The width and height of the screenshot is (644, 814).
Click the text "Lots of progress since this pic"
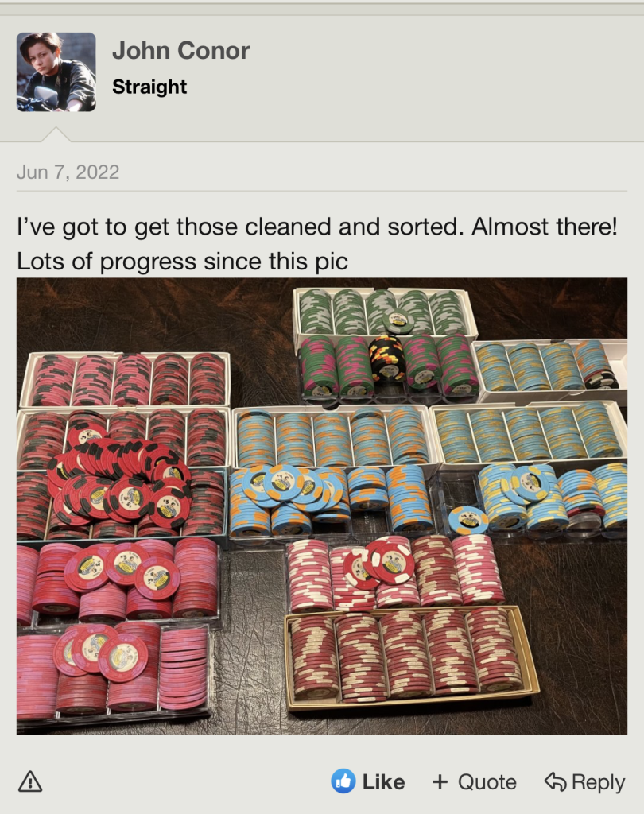tap(182, 261)
